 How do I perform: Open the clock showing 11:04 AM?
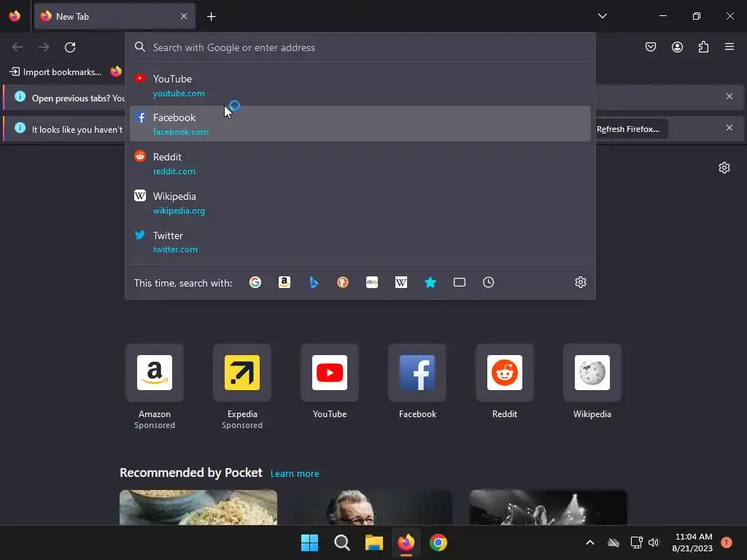(693, 542)
